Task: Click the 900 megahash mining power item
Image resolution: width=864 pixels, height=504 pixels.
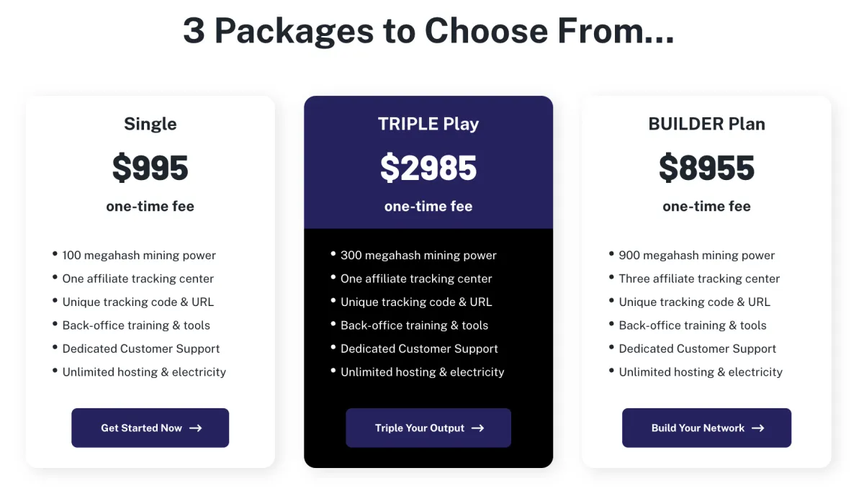Action: (697, 255)
